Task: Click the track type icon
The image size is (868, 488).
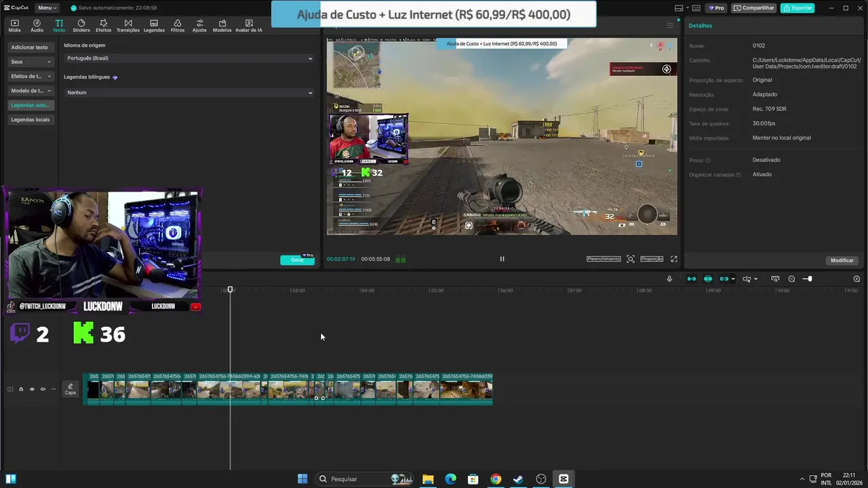Action: click(x=10, y=389)
